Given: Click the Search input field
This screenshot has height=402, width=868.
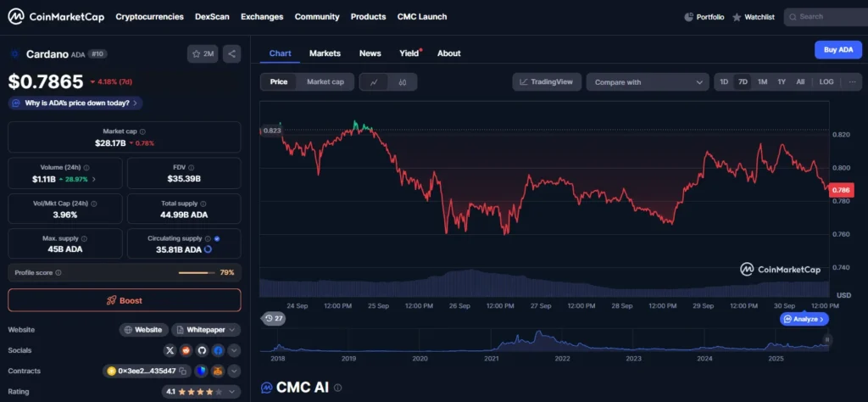Looking at the screenshot, I should click(x=826, y=16).
